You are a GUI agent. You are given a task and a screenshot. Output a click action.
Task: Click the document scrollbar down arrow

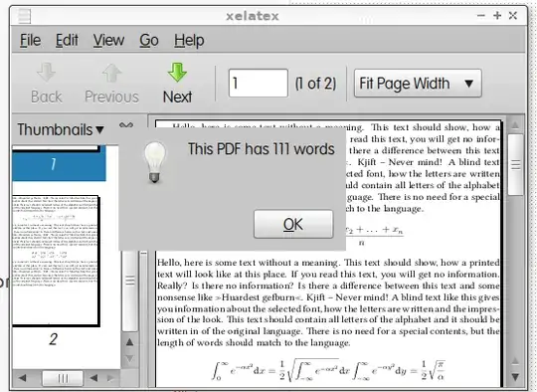(515, 377)
